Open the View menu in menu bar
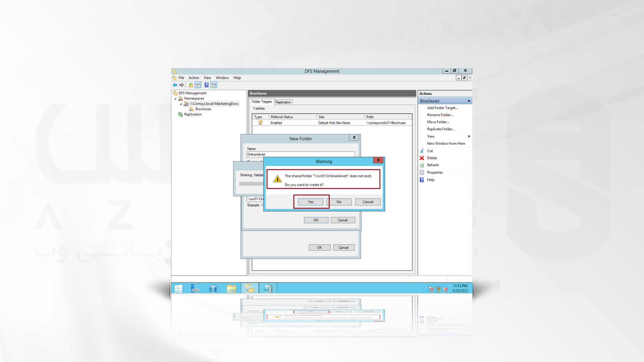The width and height of the screenshot is (644, 362). click(x=207, y=78)
